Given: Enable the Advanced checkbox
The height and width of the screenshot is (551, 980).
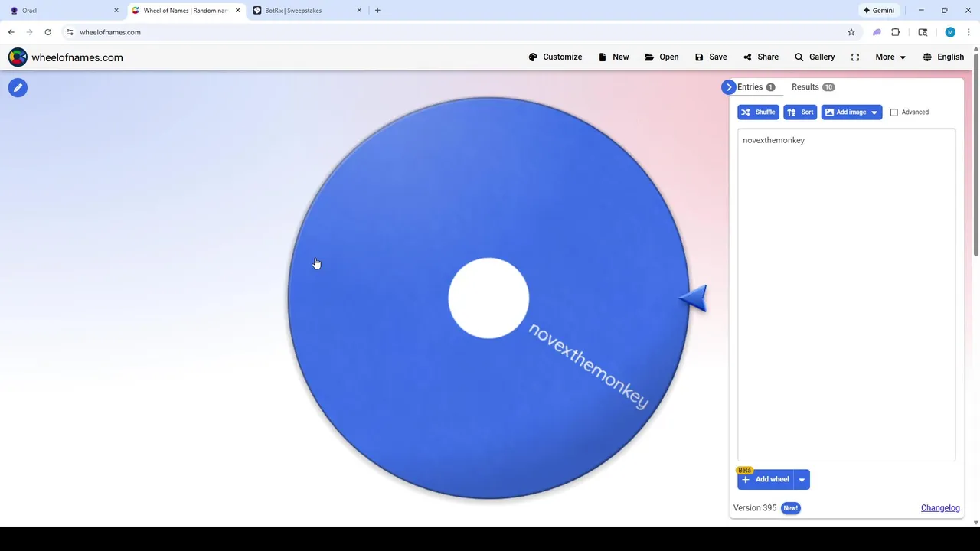Looking at the screenshot, I should [x=893, y=112].
